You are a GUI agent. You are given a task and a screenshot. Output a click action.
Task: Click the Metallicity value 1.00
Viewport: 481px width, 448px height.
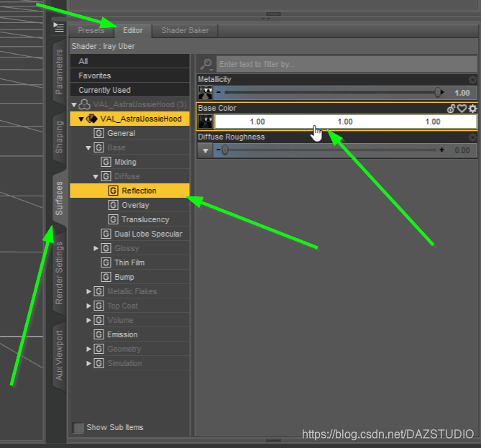tap(462, 93)
